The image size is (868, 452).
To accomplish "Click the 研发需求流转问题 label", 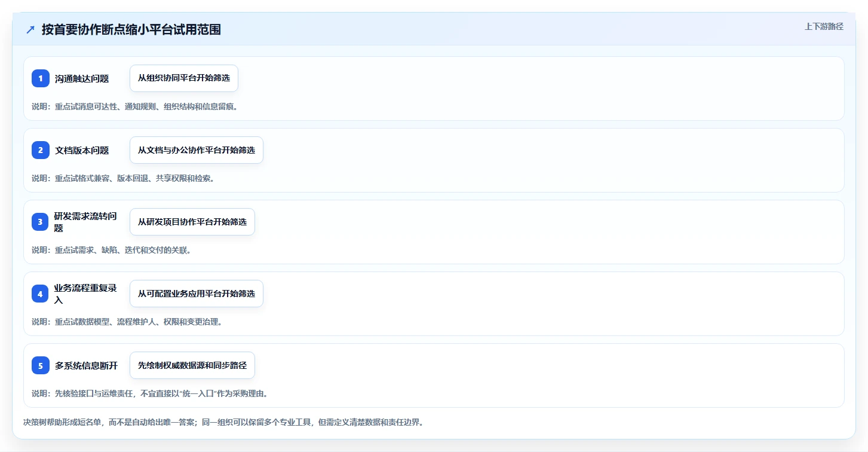I will pyautogui.click(x=85, y=222).
